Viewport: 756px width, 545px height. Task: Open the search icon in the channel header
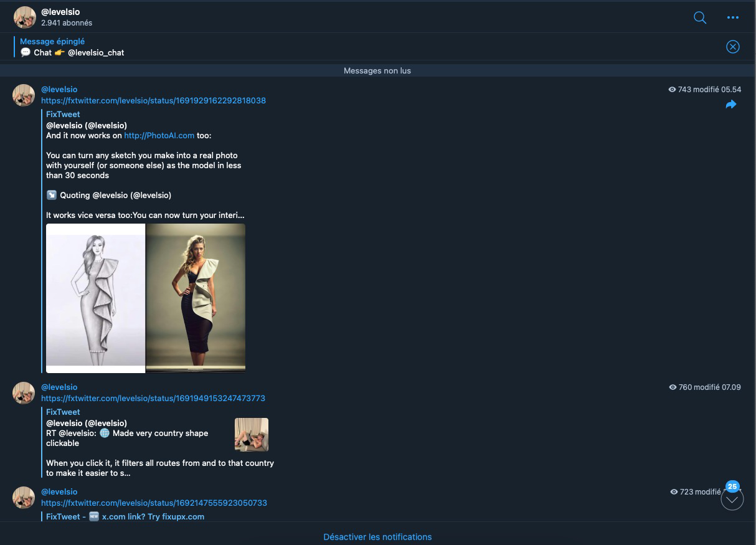[700, 17]
